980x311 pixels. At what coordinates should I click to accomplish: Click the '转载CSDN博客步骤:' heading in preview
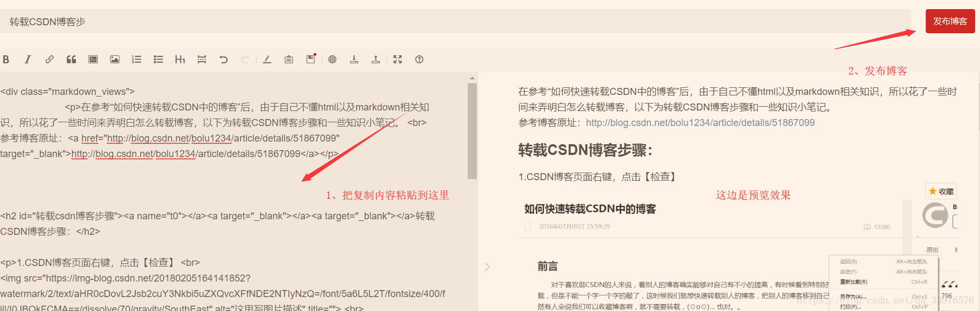(585, 150)
